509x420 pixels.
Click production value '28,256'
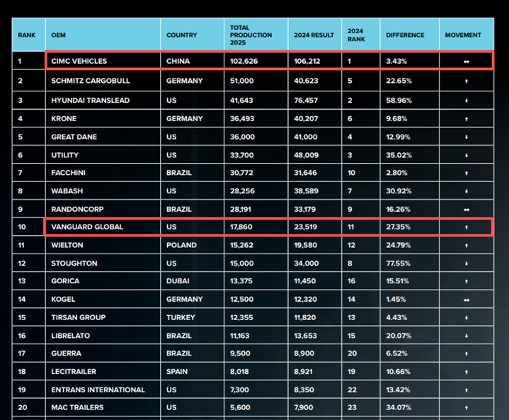pos(243,191)
